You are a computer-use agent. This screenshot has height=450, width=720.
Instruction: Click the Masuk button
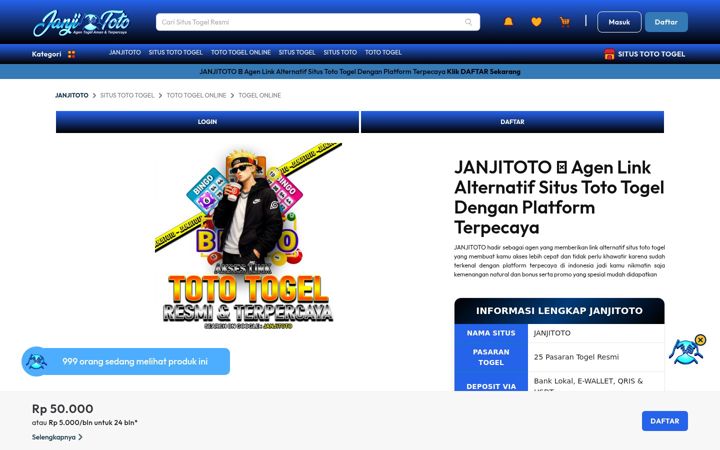click(x=619, y=22)
